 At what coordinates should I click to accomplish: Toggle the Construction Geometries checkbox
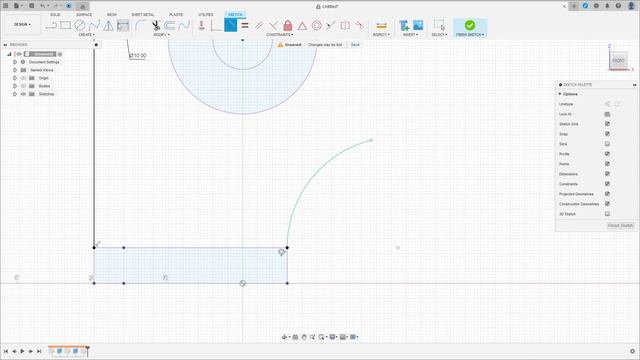click(607, 204)
